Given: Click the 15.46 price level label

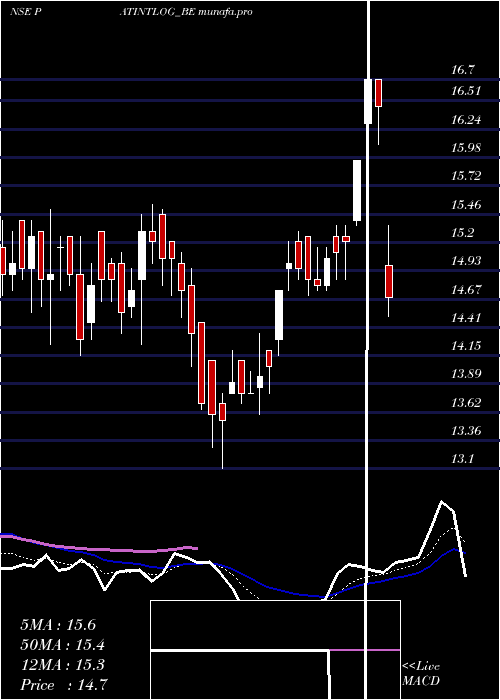Looking at the screenshot, I should [466, 205].
